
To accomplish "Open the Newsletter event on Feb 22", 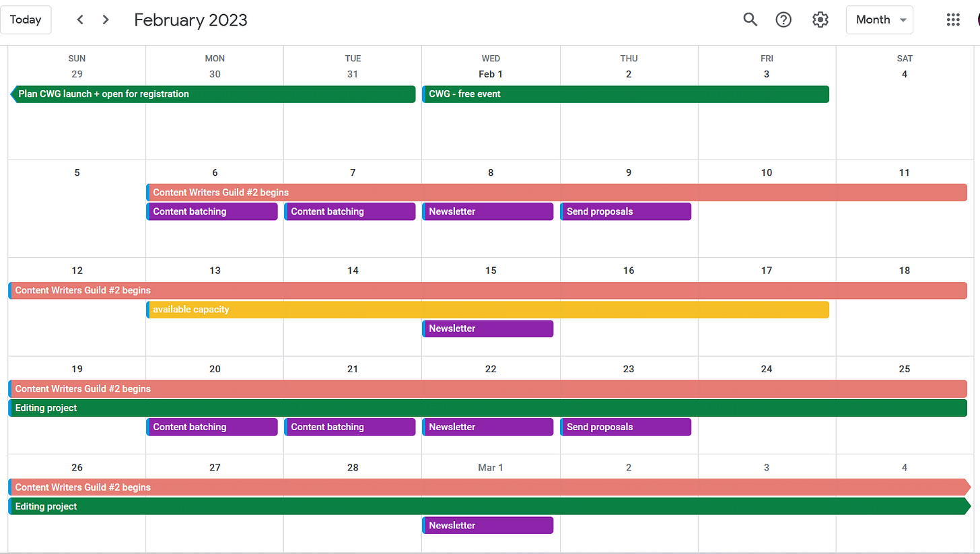I will pyautogui.click(x=488, y=427).
